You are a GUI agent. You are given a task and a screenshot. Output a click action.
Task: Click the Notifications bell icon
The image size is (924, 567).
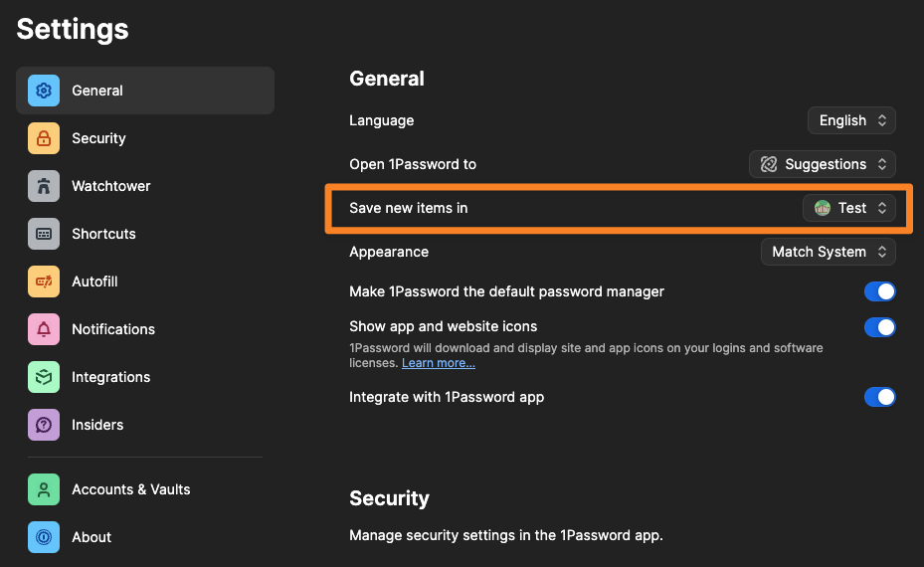[44, 329]
